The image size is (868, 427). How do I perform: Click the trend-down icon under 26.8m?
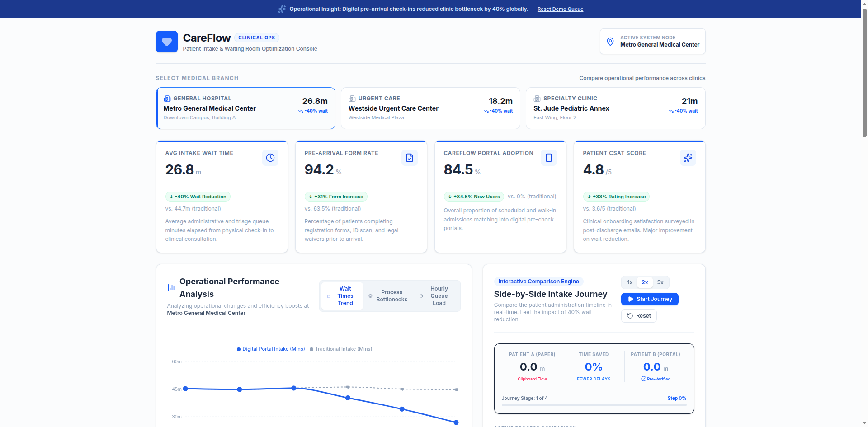(301, 111)
